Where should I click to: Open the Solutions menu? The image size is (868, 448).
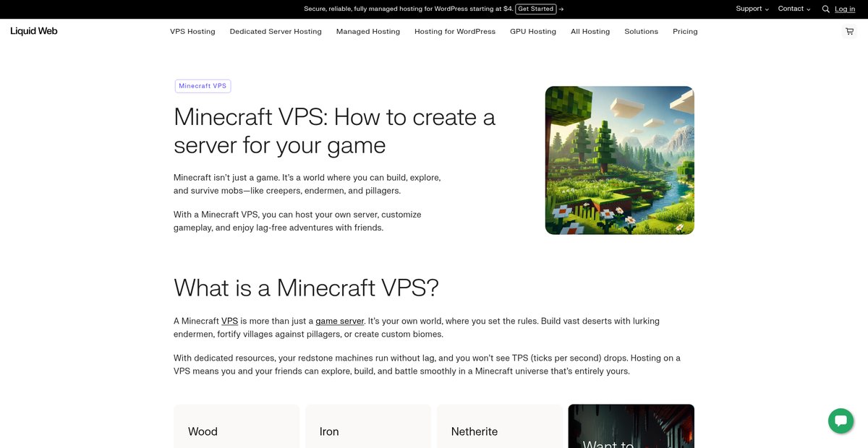(642, 32)
